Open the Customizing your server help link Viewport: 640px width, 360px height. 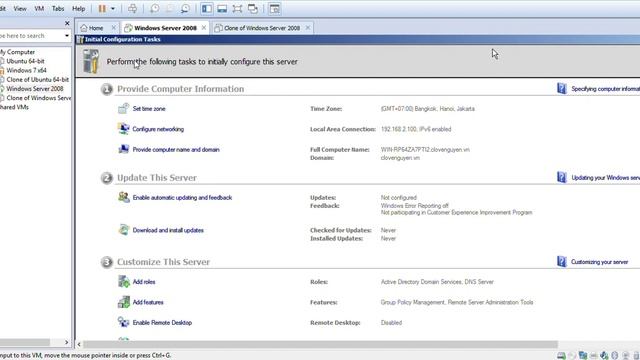point(600,262)
